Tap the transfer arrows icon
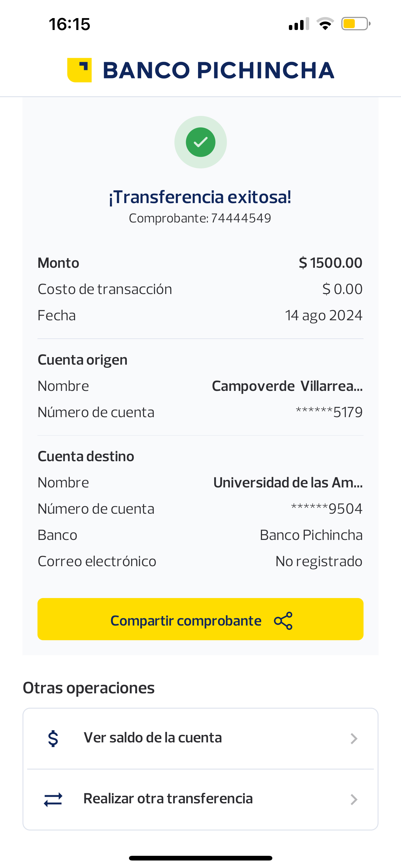The width and height of the screenshot is (401, 868). tap(53, 799)
